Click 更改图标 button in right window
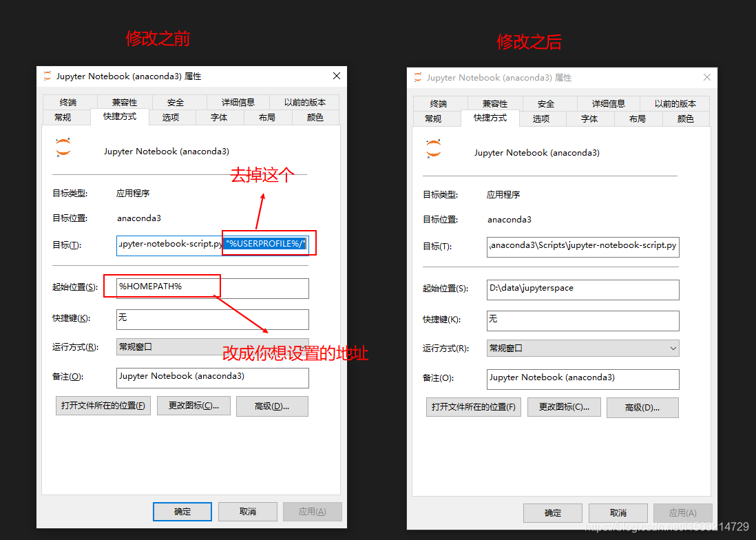Screen dimensions: 756x540 point(564,407)
